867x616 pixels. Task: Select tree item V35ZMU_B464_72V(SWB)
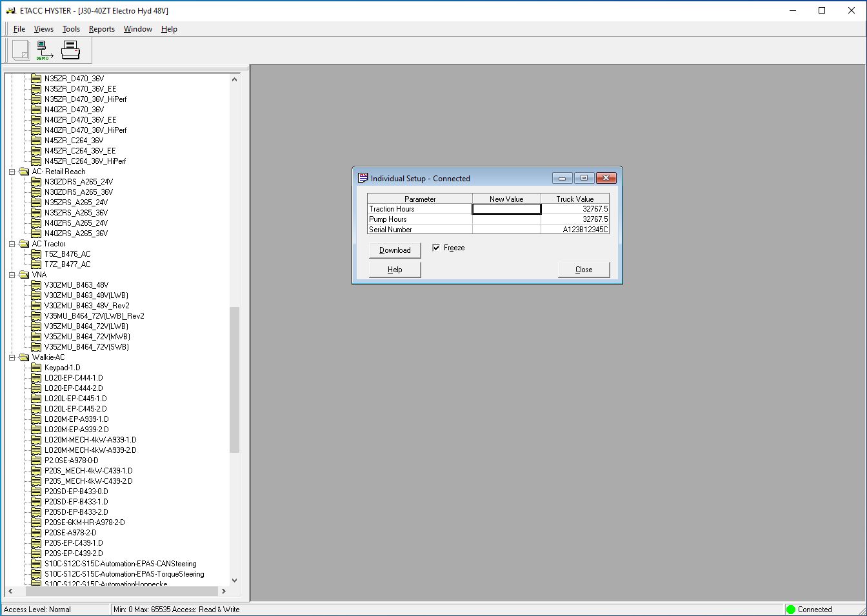(86, 347)
